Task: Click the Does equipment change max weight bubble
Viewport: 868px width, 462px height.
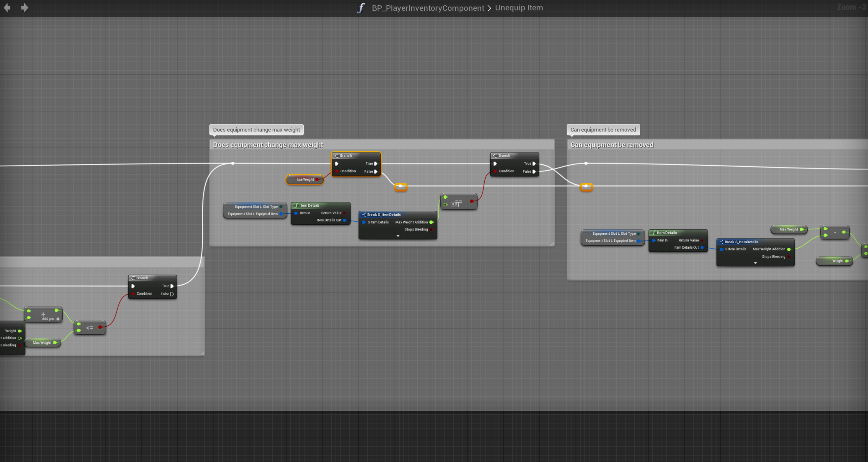Action: coord(256,130)
